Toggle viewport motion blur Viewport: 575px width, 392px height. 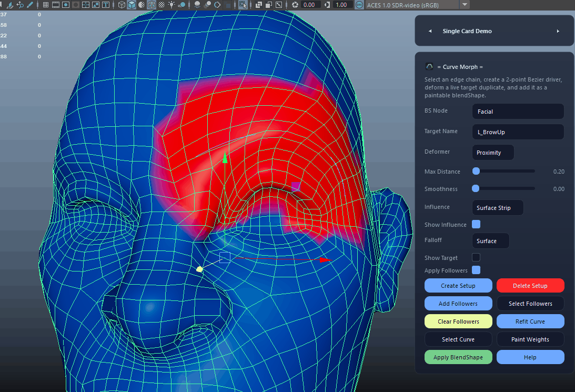pyautogui.click(x=207, y=5)
